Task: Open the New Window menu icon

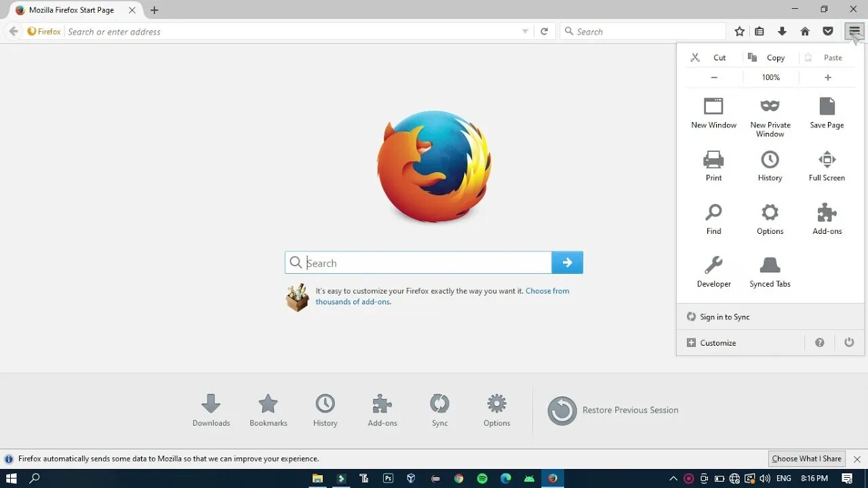Action: (x=713, y=113)
